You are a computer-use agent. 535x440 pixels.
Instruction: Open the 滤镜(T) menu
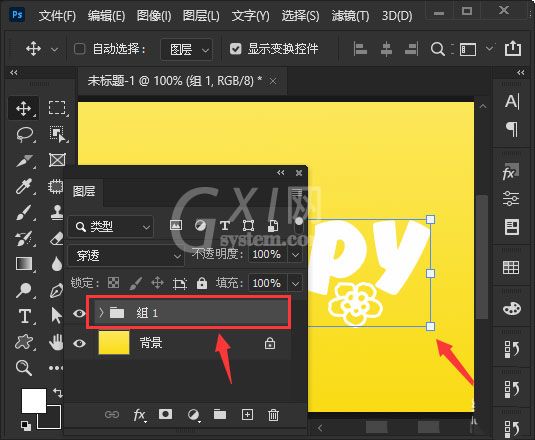[350, 16]
